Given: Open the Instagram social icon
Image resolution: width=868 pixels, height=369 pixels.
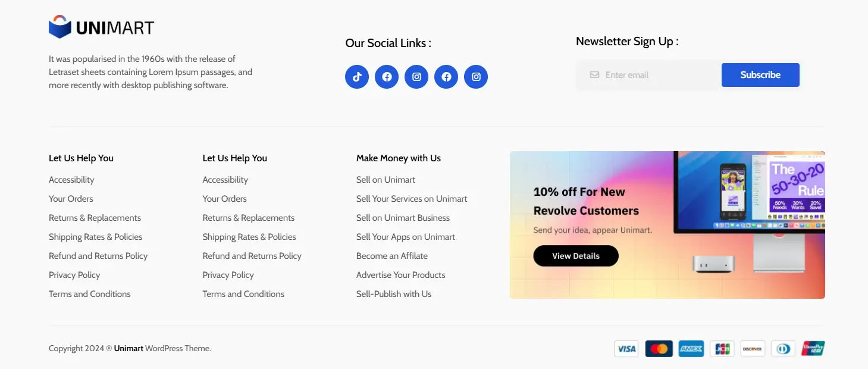Looking at the screenshot, I should point(416,76).
